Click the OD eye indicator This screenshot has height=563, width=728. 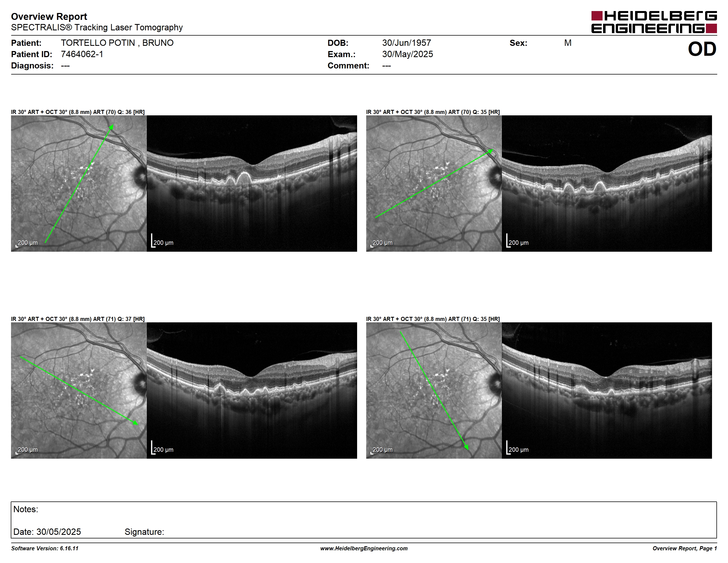(x=702, y=49)
